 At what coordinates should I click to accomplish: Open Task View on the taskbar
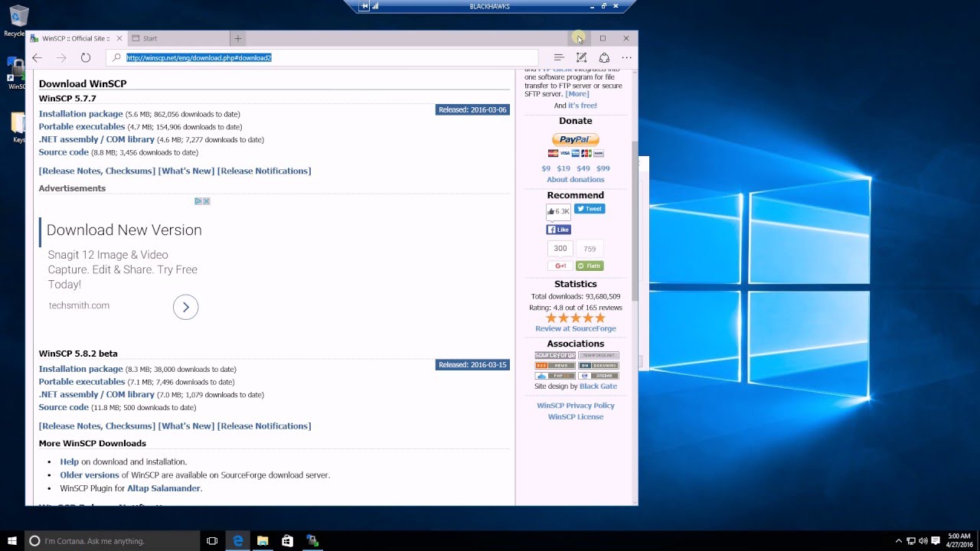tap(212, 541)
